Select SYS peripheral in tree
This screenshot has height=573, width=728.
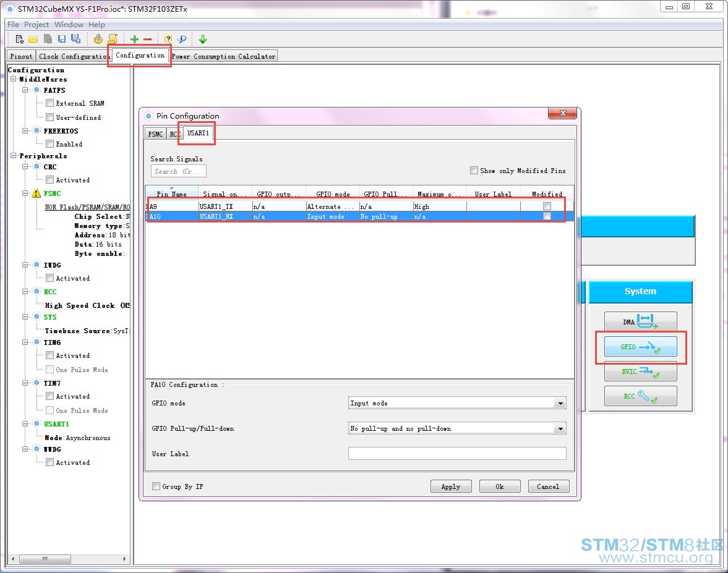point(50,317)
